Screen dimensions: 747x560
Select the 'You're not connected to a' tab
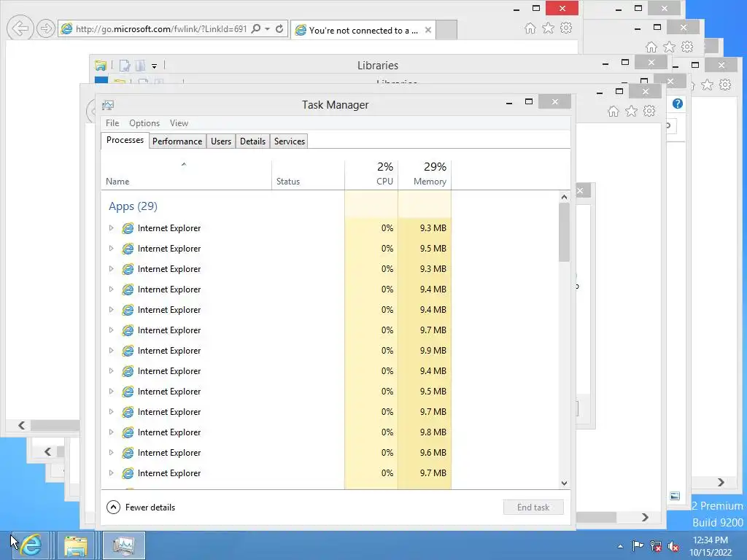click(x=363, y=30)
